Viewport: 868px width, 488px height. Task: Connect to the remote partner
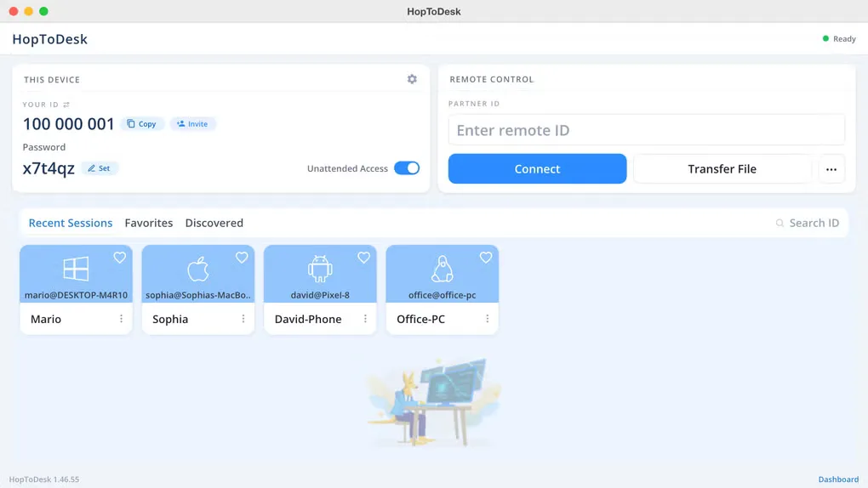pos(537,168)
